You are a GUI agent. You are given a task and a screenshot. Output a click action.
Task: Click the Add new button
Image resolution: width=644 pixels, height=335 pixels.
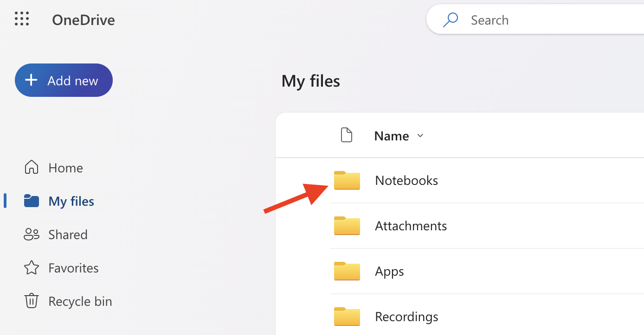64,80
